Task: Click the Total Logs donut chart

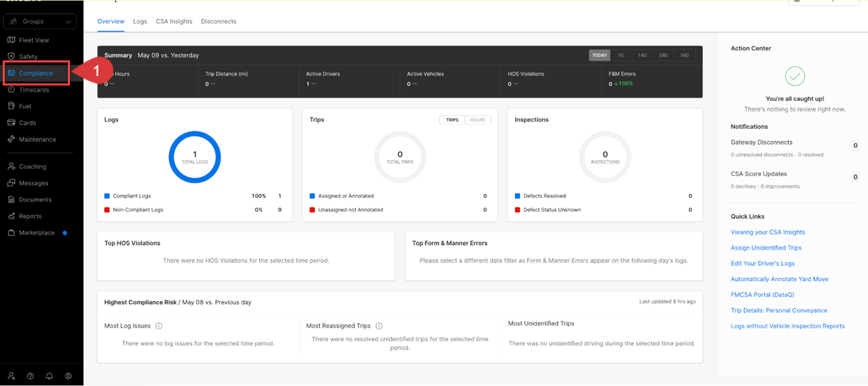Action: 195,157
